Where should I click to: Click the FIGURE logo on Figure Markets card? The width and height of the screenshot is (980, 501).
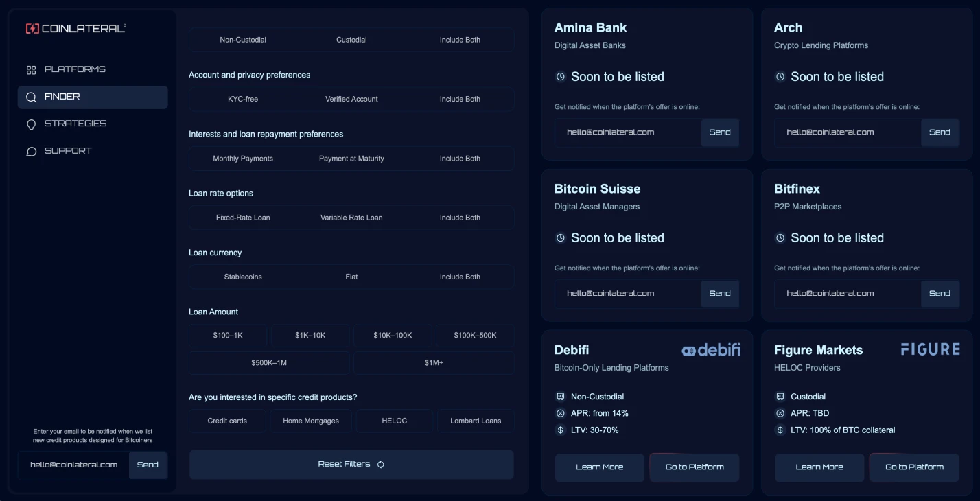click(x=931, y=349)
